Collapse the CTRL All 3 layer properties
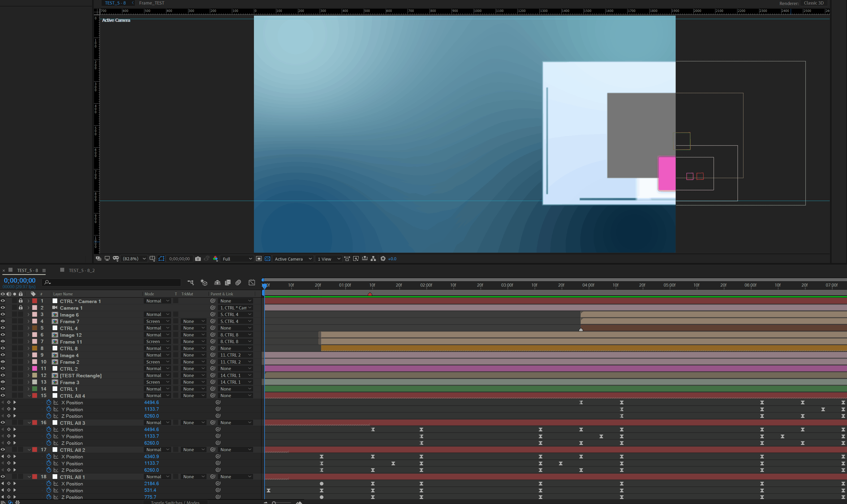The height and width of the screenshot is (504, 847). coord(29,423)
